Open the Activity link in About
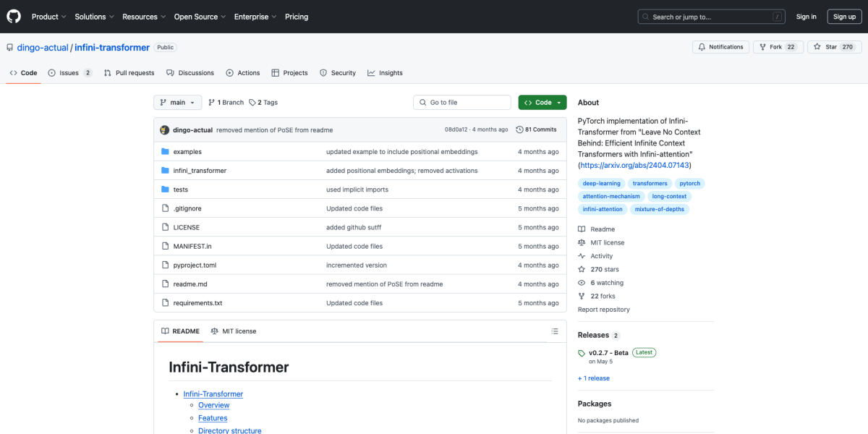Viewport: 868px width, 434px height. pos(595,256)
